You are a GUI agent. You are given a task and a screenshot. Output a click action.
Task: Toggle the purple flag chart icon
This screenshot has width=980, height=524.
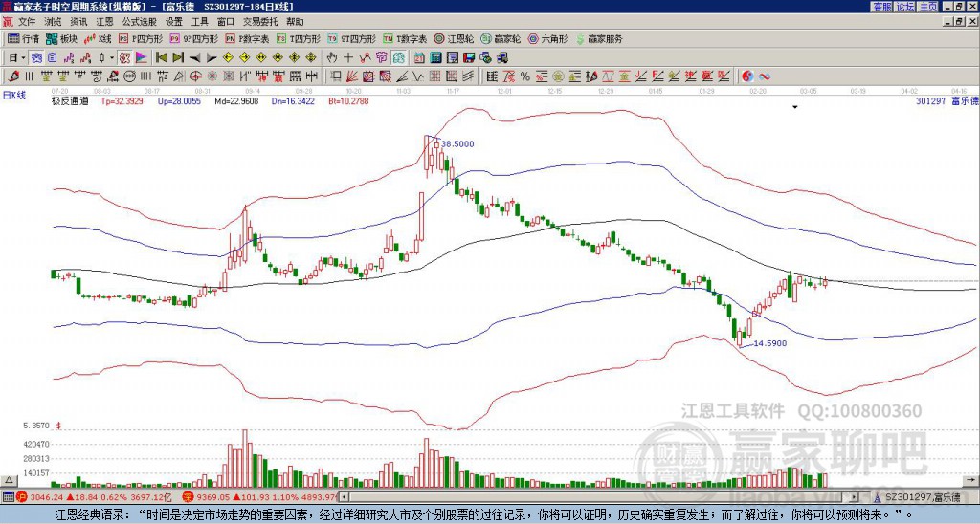142,58
